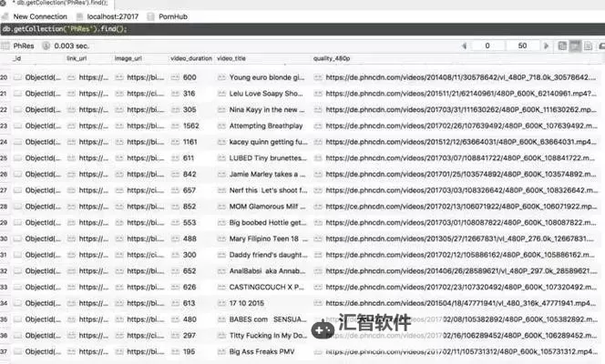Click the quality_480p URL in row 24
The width and height of the screenshot is (605, 364).
point(461,142)
